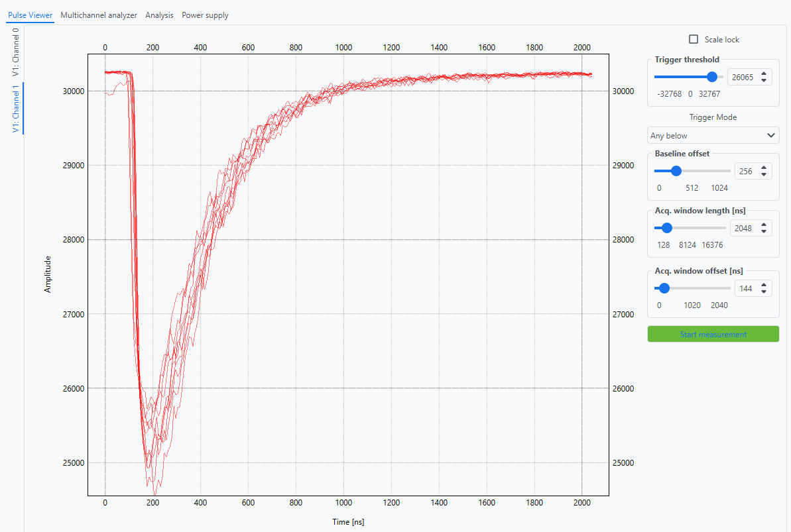Viewport: 791px width, 532px height.
Task: Open the Trigger Mode dropdown
Action: click(713, 136)
